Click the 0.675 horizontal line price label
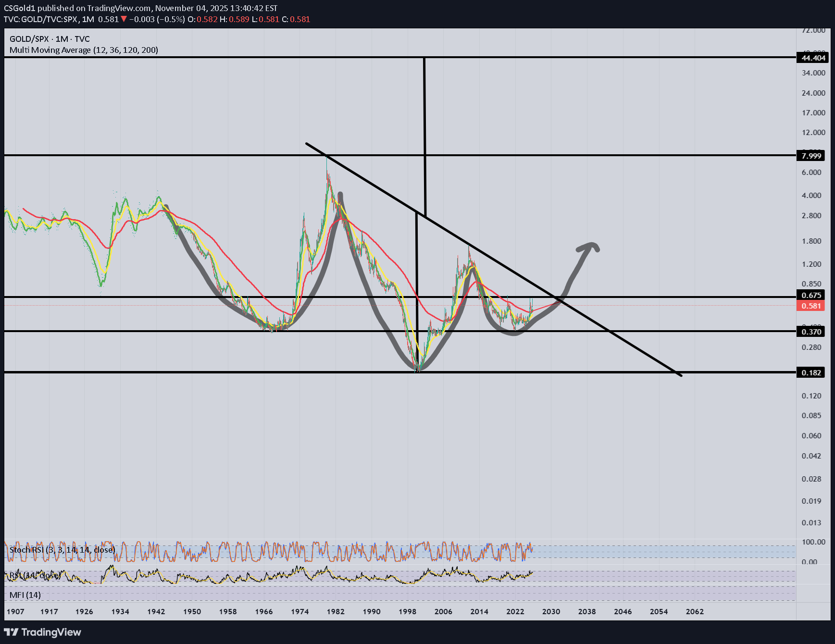The image size is (835, 644). coord(810,295)
